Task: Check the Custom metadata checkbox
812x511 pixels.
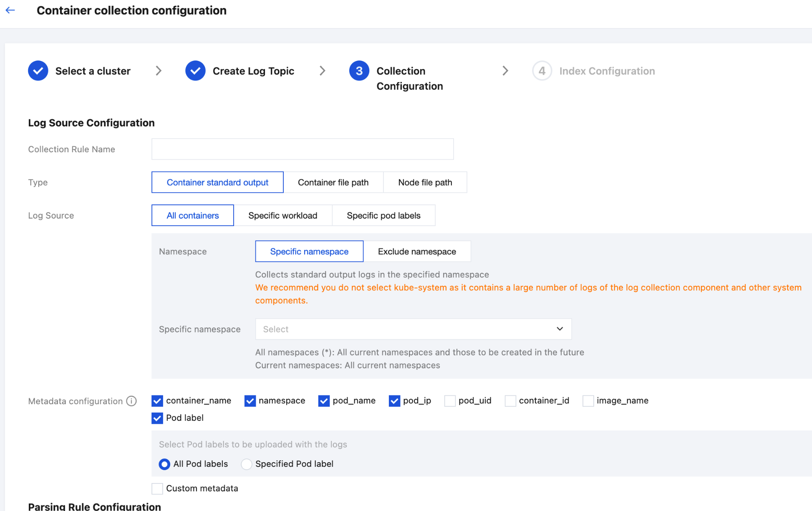Action: [157, 488]
